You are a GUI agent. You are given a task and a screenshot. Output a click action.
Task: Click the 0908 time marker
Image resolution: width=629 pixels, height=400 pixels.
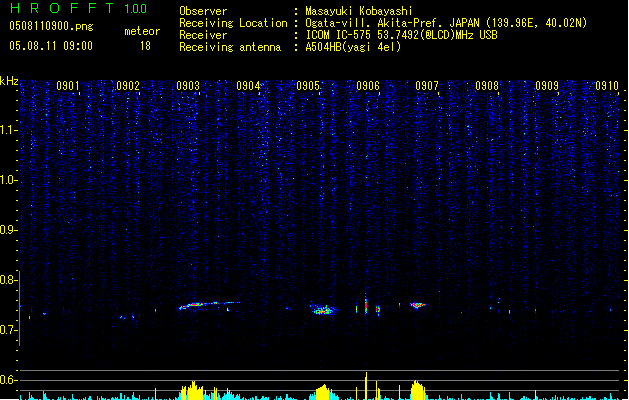tap(487, 86)
